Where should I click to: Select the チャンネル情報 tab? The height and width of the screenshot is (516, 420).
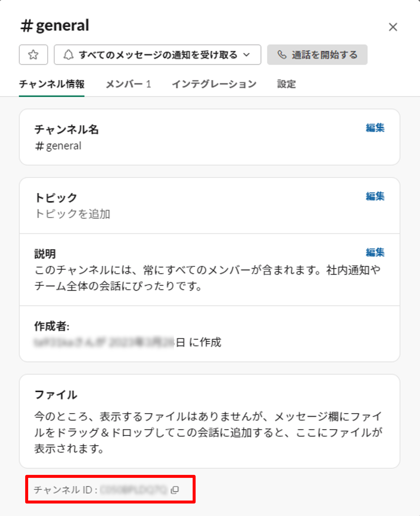[x=52, y=84]
